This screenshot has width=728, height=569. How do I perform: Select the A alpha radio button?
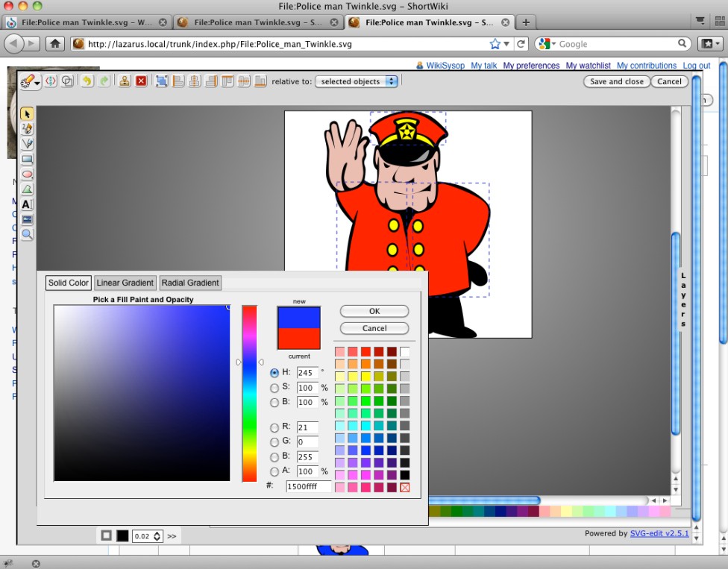click(274, 471)
